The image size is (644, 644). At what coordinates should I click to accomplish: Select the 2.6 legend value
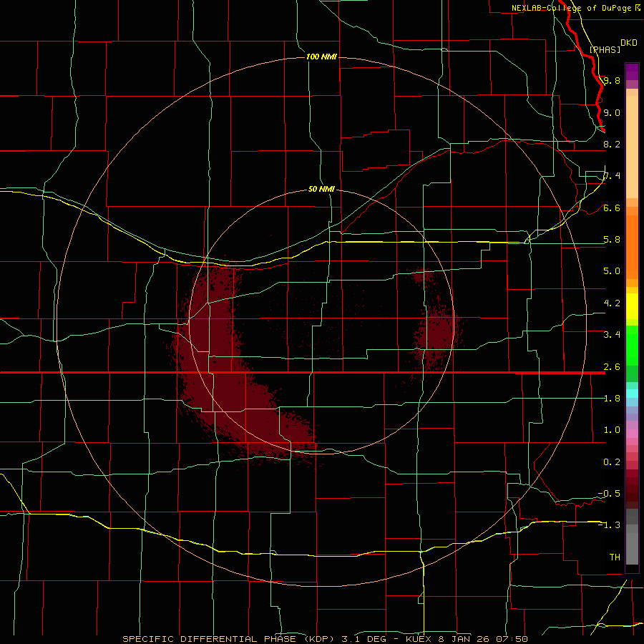(x=612, y=366)
